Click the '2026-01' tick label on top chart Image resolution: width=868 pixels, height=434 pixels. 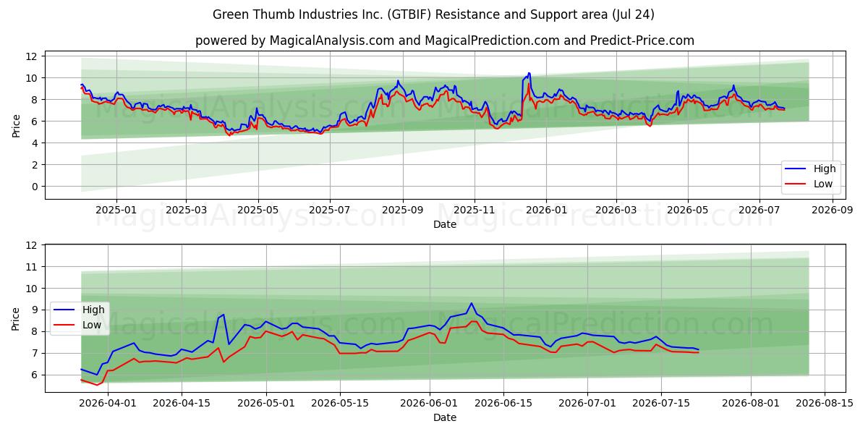coord(546,209)
